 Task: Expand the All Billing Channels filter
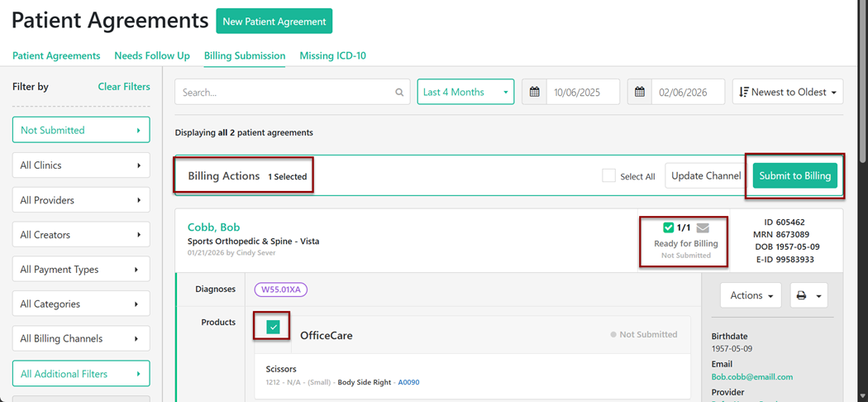(x=81, y=338)
